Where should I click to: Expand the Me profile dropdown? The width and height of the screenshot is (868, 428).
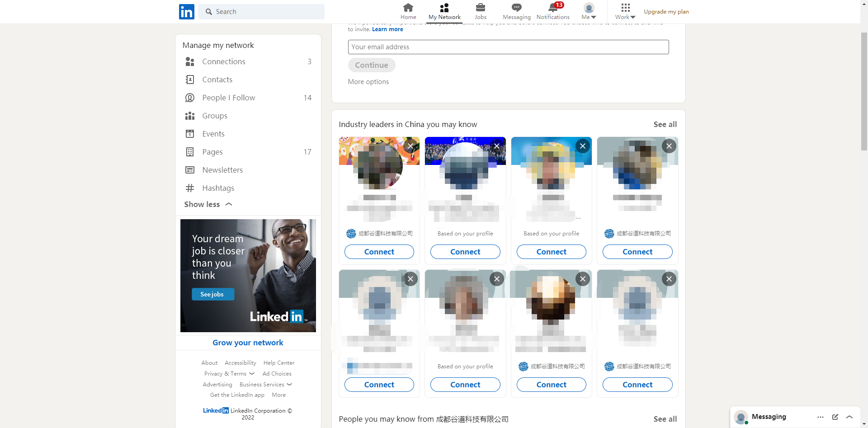coord(589,12)
